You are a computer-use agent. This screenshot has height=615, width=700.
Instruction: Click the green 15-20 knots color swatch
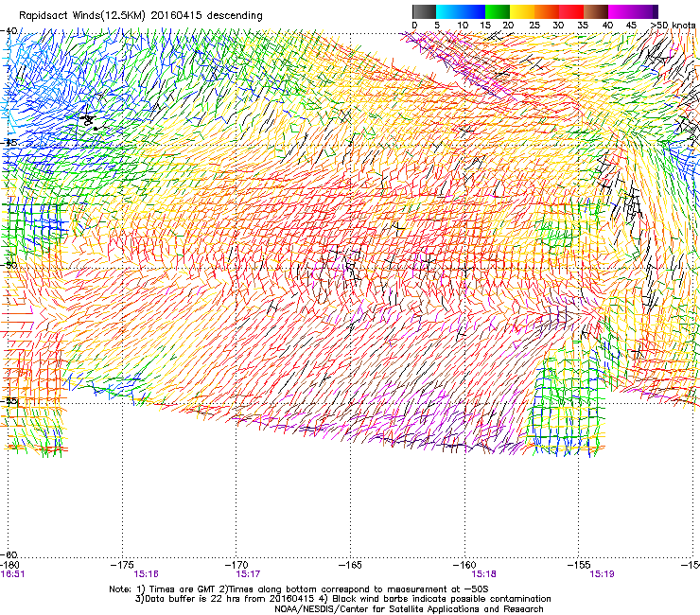coord(498,11)
